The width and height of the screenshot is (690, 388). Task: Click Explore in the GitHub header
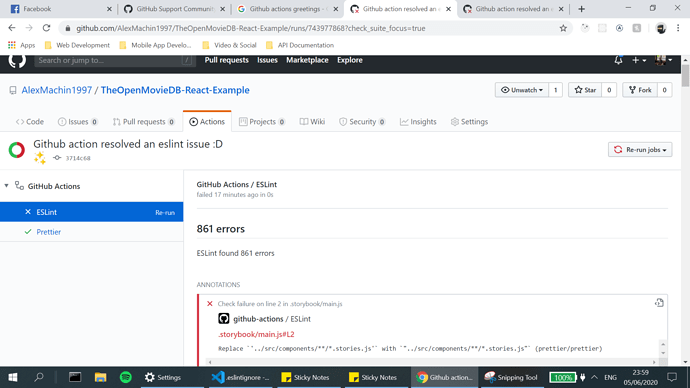point(350,60)
